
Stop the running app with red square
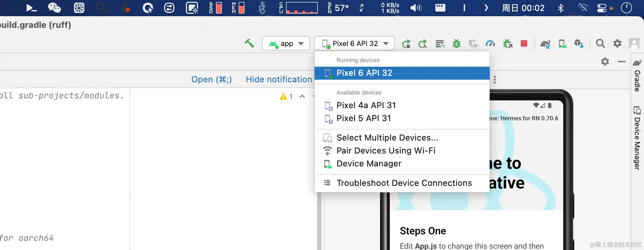coord(524,43)
